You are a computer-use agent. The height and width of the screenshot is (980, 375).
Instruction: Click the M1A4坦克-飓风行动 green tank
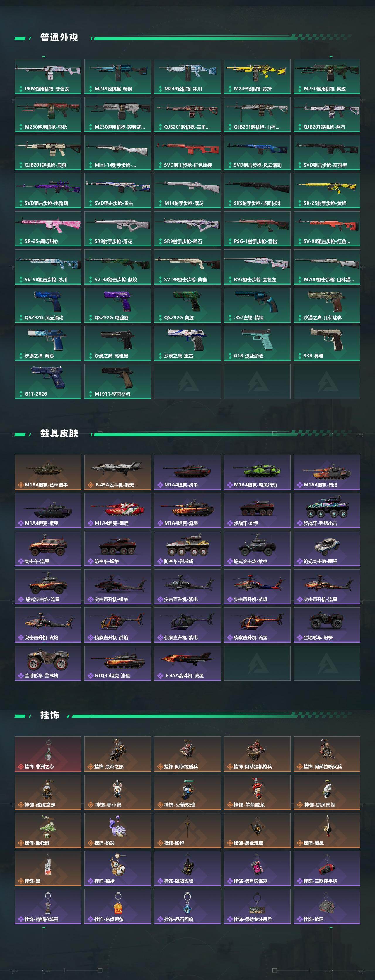click(x=257, y=472)
